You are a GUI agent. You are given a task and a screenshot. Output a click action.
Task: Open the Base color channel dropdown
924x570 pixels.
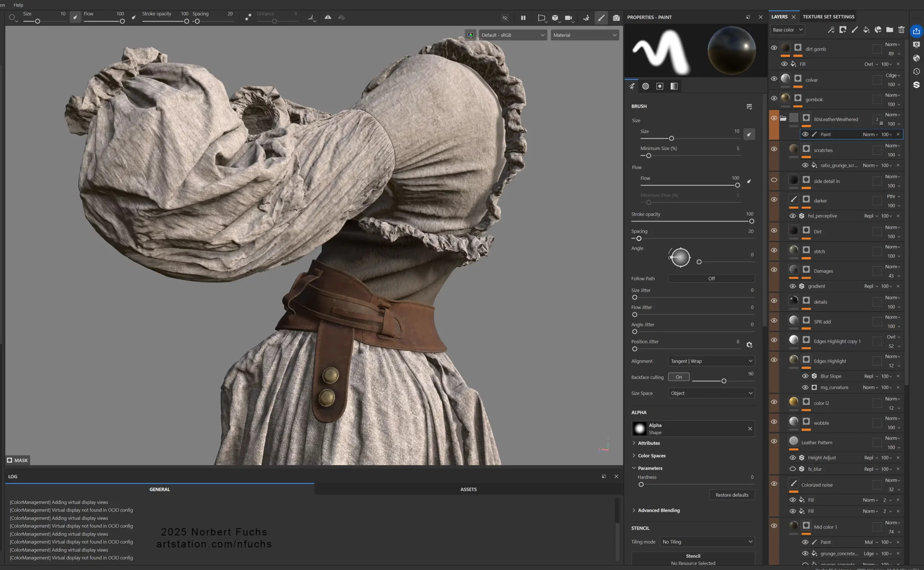click(x=787, y=30)
